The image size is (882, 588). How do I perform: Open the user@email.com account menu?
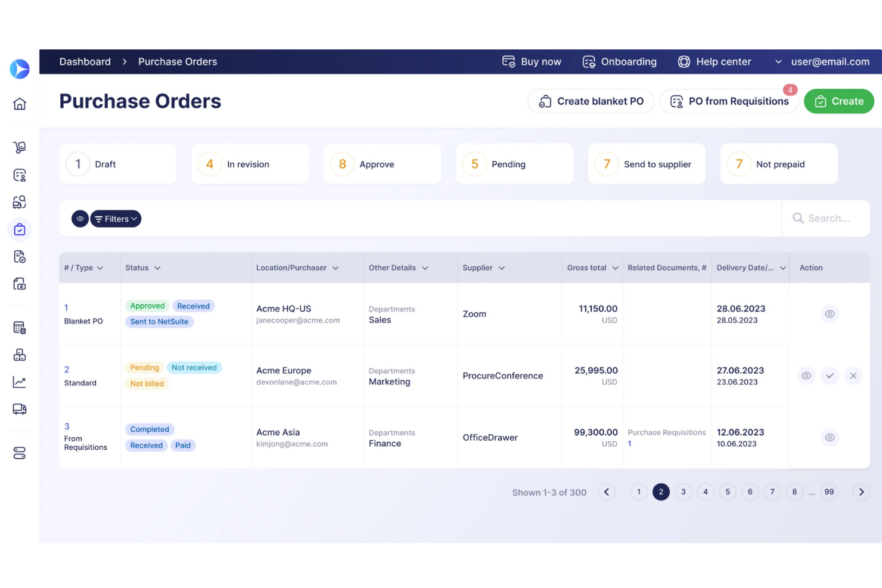(830, 61)
